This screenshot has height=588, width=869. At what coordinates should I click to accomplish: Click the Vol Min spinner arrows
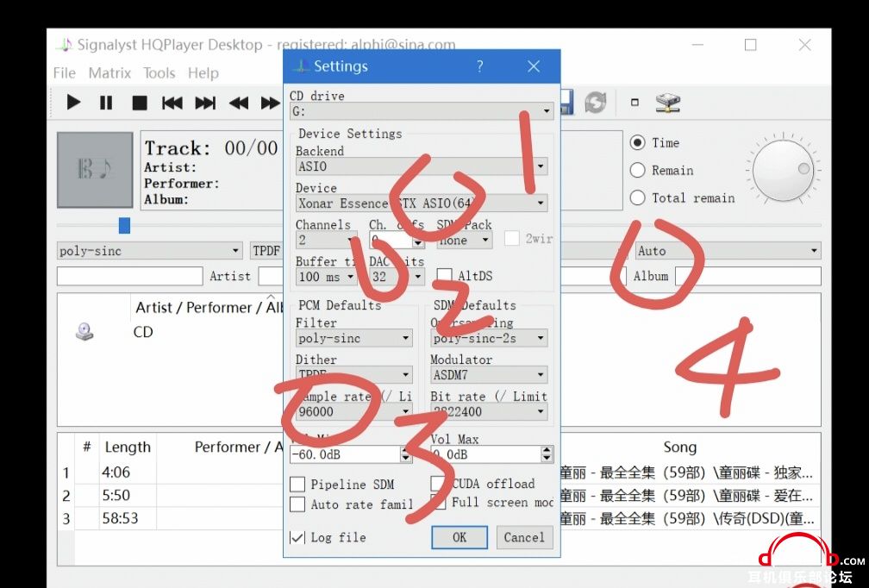[x=406, y=454]
